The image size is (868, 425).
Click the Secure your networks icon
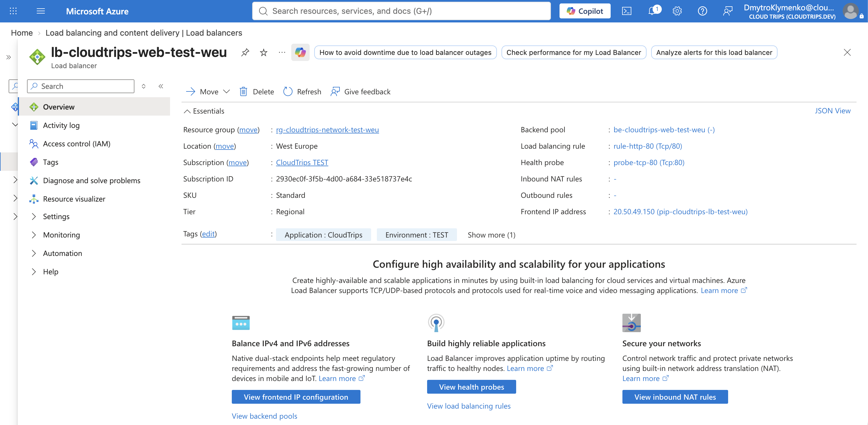(631, 323)
